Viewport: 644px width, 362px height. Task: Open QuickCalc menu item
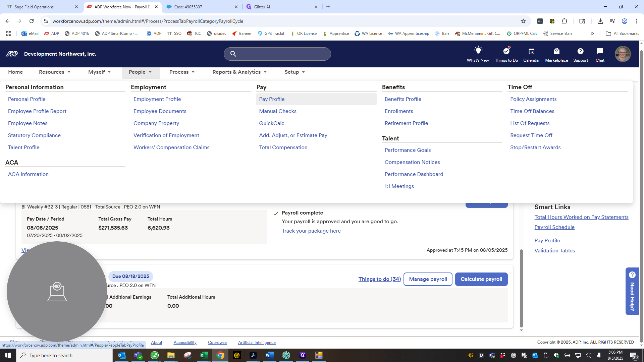pos(271,123)
